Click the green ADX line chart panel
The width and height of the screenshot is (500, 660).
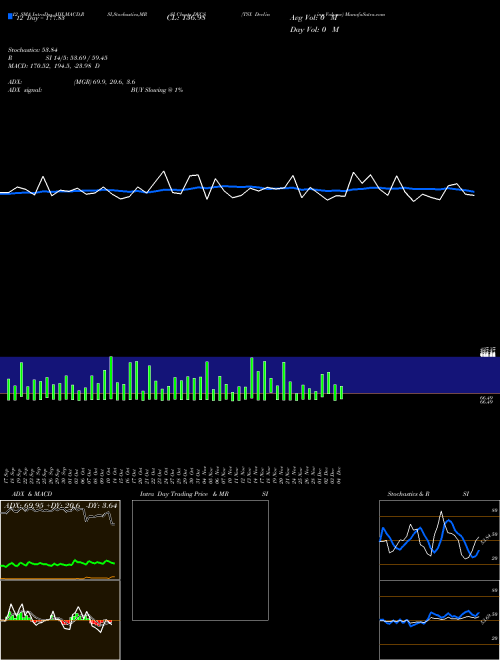(60, 540)
